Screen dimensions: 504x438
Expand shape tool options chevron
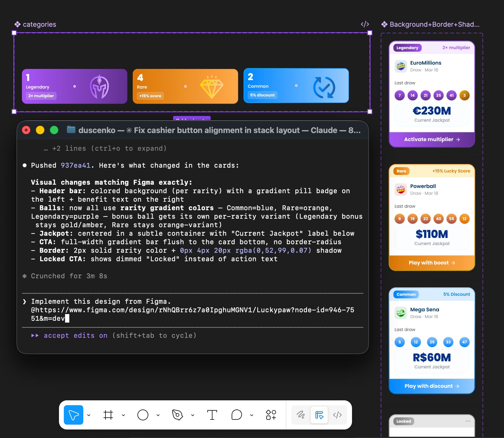(158, 415)
